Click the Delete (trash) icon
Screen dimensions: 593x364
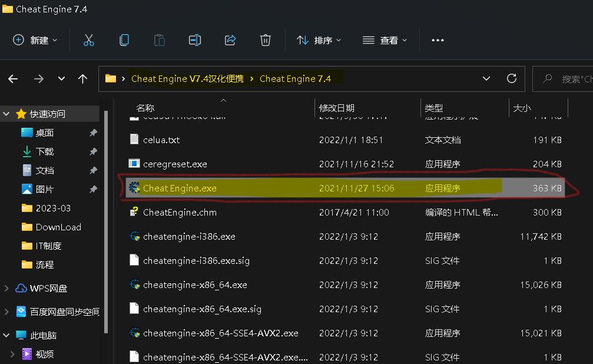(x=265, y=39)
